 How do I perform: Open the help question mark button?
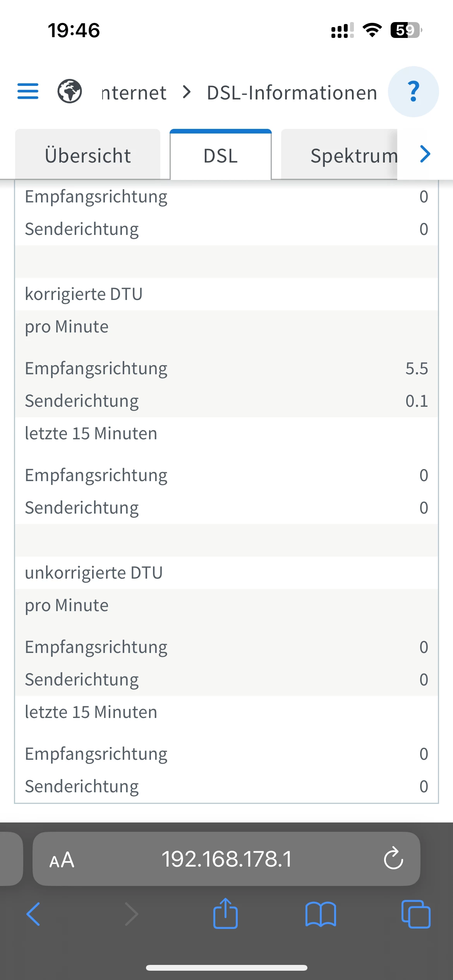tap(413, 92)
